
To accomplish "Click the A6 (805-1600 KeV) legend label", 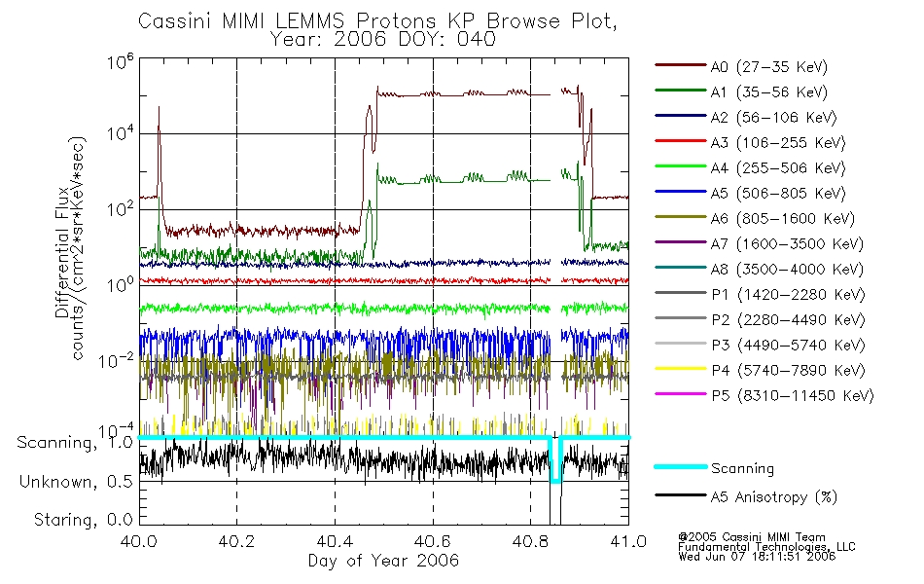I will 783,219.
